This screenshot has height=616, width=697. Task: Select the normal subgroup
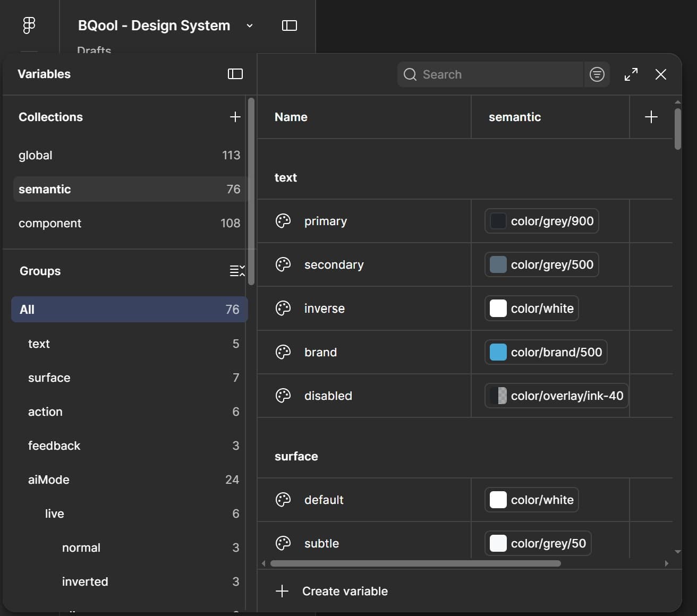130,547
